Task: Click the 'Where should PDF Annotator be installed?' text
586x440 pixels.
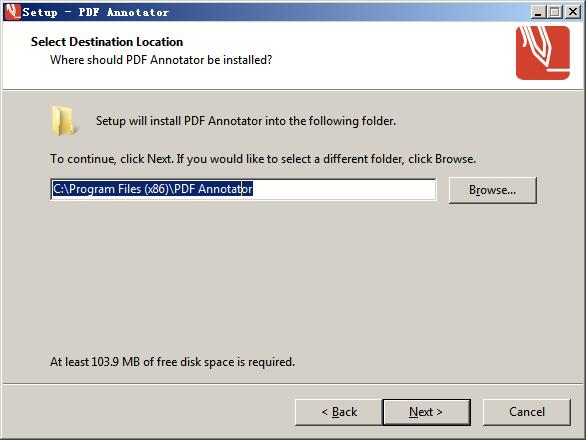Action: point(161,60)
